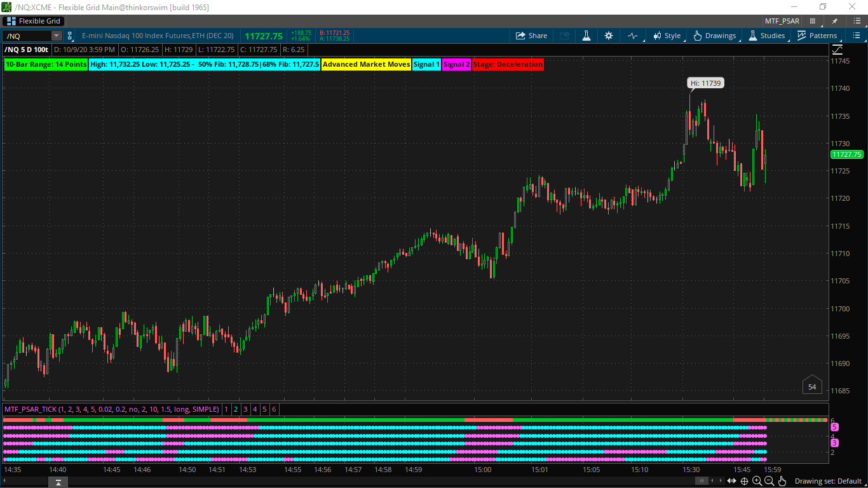Click the 10-Bar Range: 14 Points label

[46, 64]
